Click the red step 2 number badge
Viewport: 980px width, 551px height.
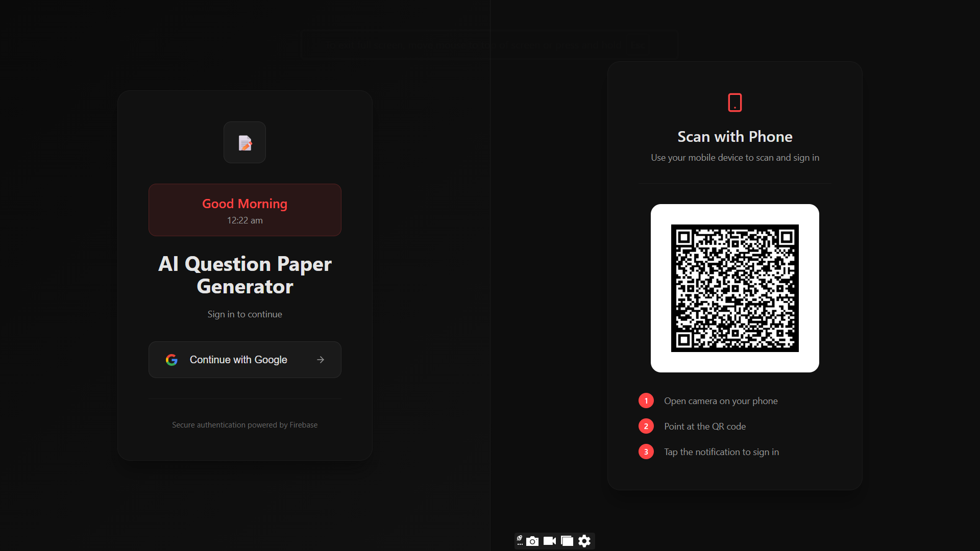tap(646, 426)
